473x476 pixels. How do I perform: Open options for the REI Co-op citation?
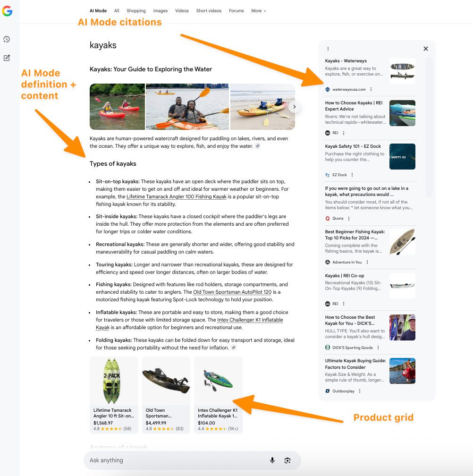pos(344,304)
